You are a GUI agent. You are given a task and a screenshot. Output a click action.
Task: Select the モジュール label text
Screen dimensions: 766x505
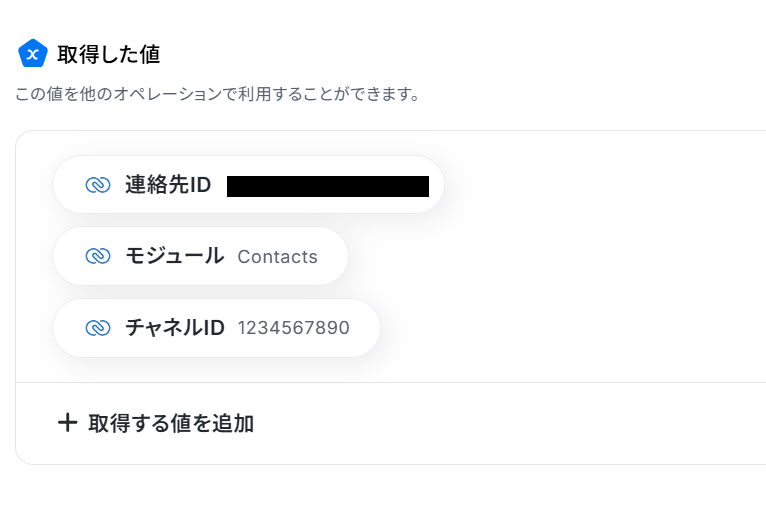pyautogui.click(x=174, y=256)
